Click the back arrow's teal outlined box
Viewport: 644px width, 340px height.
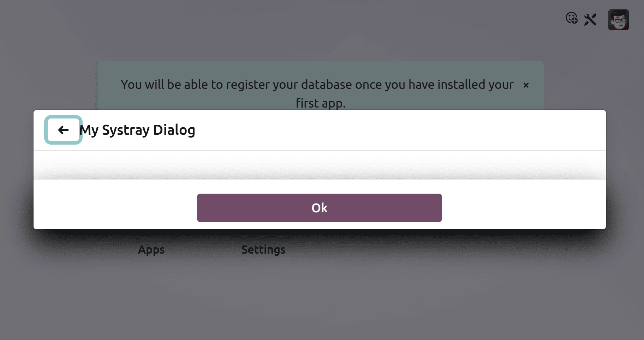point(63,130)
